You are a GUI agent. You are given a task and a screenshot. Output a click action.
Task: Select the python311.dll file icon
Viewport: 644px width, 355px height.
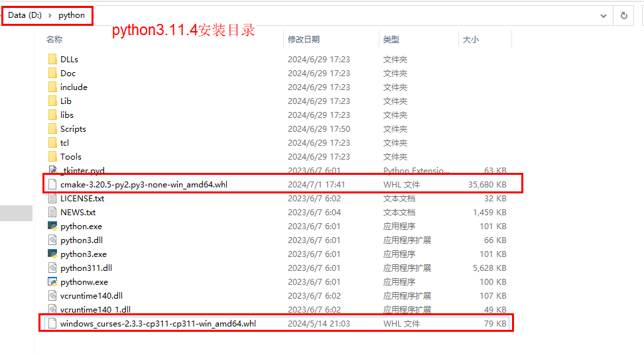coord(53,268)
